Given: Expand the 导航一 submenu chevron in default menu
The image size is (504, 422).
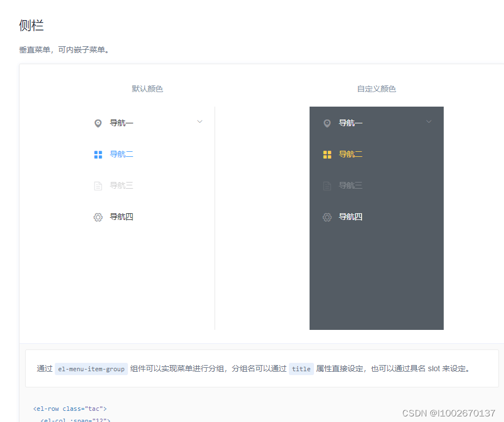Looking at the screenshot, I should tap(199, 121).
